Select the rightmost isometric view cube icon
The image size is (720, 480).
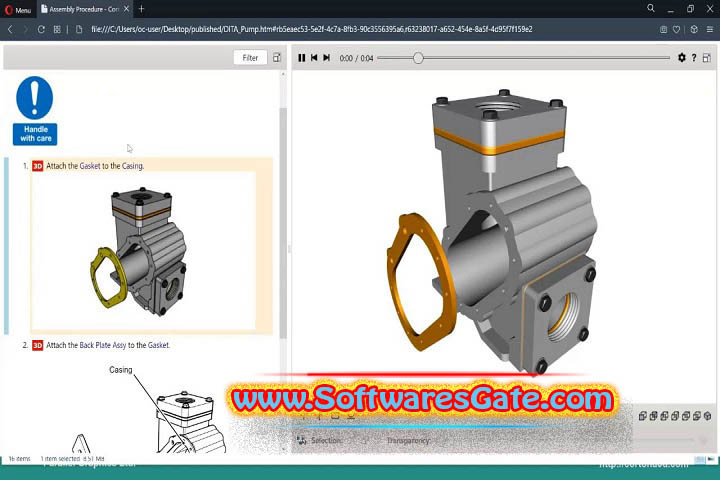[708, 416]
